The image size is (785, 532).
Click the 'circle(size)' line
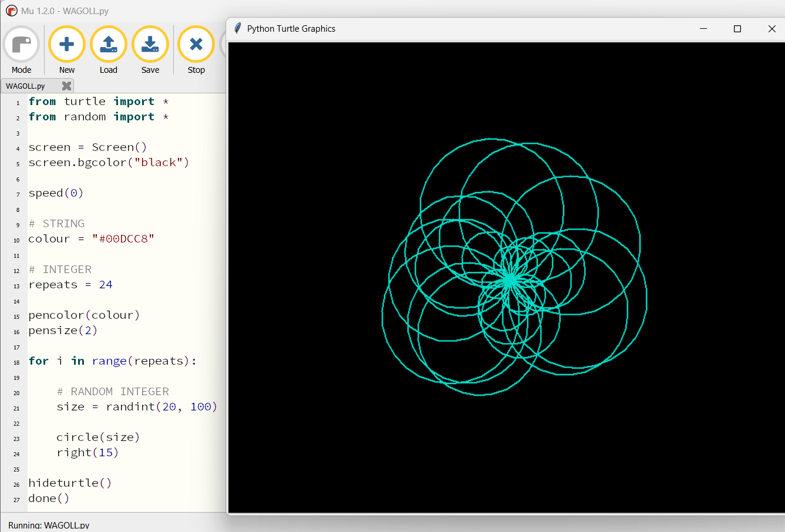pyautogui.click(x=98, y=437)
